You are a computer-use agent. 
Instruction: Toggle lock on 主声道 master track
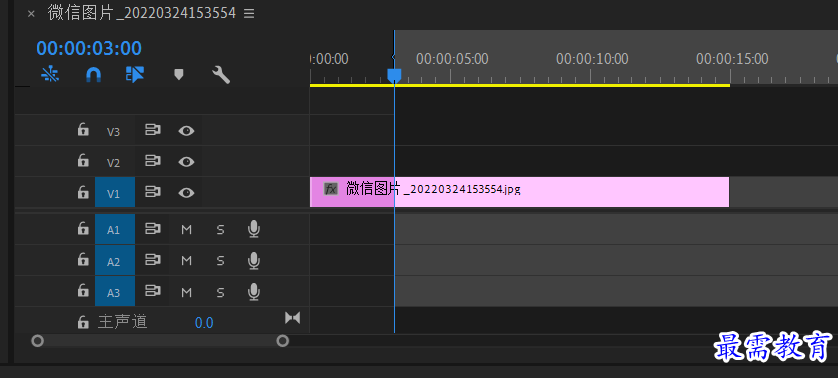(x=83, y=322)
